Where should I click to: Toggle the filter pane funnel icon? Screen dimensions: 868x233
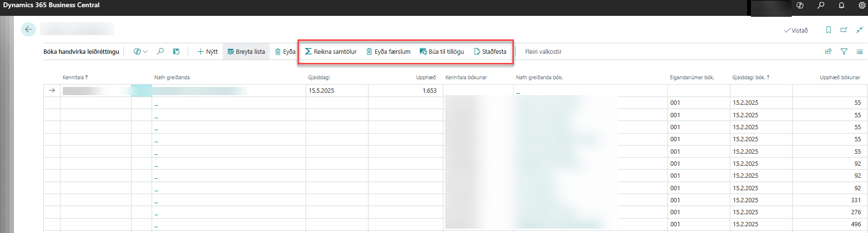[x=844, y=51]
